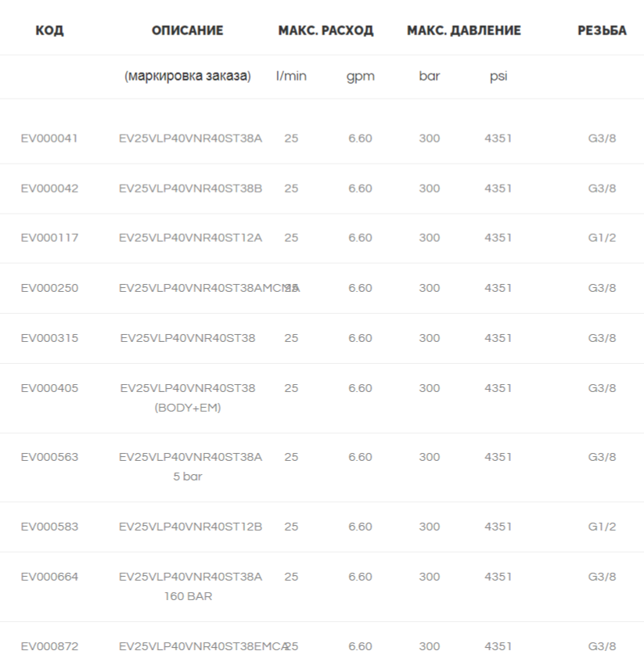Select product code EV000872

tap(49, 646)
